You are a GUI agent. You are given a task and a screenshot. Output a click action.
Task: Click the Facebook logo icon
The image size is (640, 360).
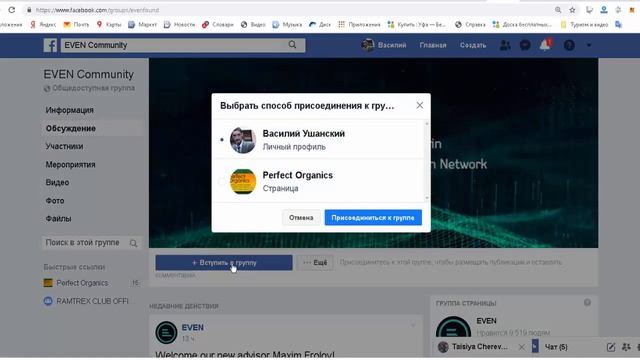[x=50, y=45]
